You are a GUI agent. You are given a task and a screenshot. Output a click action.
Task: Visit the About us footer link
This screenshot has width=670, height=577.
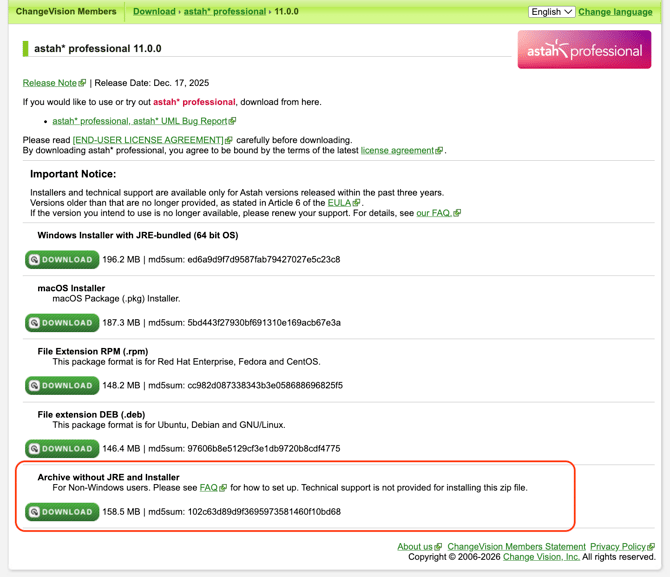point(414,547)
